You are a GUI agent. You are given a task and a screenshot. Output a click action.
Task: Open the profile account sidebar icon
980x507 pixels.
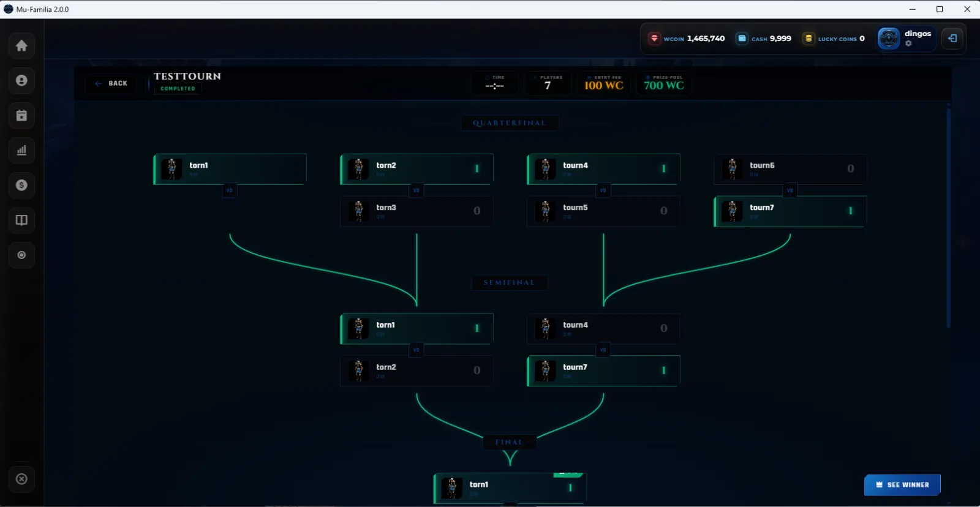click(21, 81)
